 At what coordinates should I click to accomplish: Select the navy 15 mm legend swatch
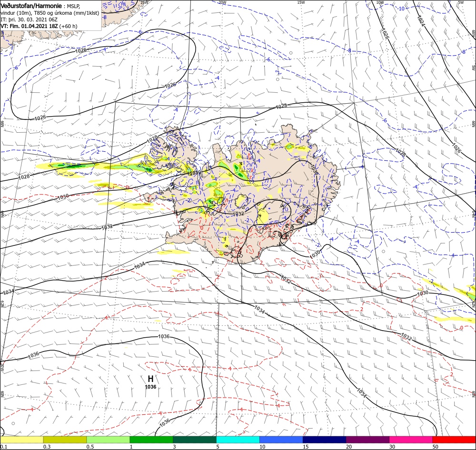point(324,440)
